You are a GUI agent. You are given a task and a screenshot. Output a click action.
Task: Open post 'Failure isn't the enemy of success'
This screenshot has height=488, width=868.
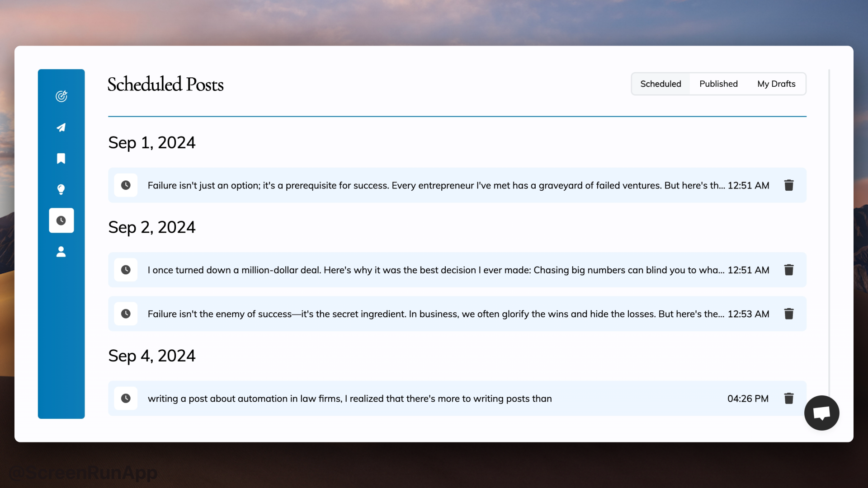[x=457, y=314]
